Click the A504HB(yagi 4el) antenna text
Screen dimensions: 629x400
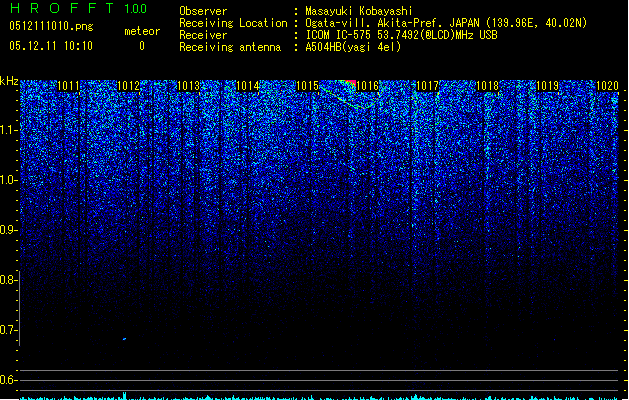point(353,47)
